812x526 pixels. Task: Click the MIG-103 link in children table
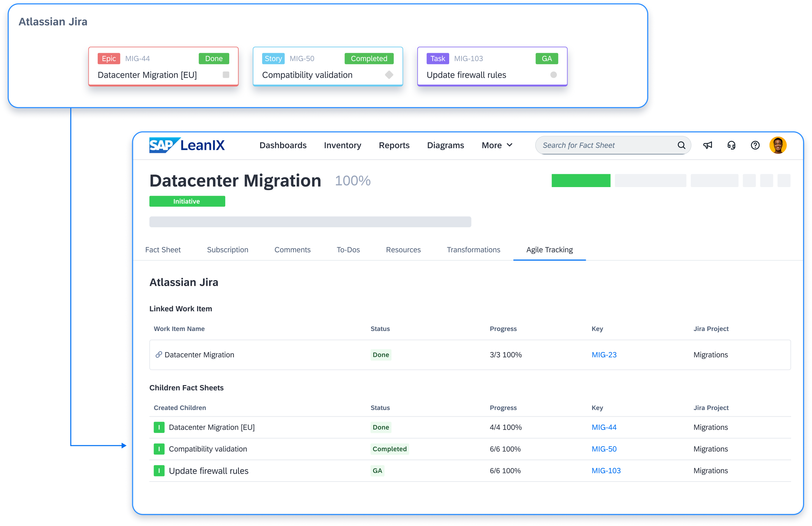coord(606,471)
